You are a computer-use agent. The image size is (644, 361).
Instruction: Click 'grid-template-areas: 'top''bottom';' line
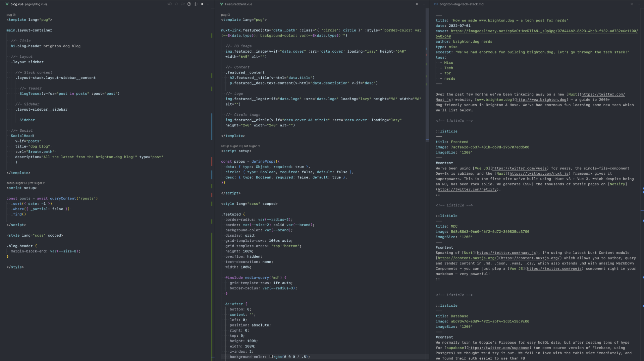[263, 246]
